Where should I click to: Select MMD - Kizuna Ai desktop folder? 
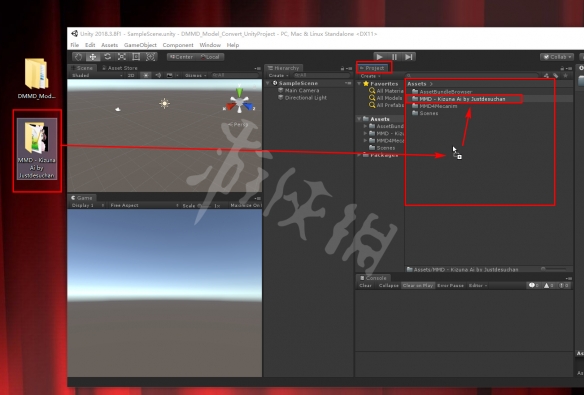37,149
